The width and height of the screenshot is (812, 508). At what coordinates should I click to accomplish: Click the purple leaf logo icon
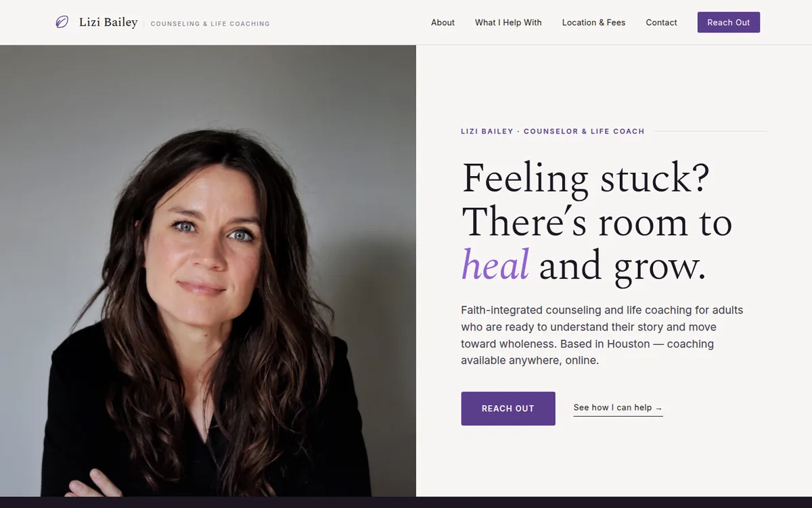point(62,22)
